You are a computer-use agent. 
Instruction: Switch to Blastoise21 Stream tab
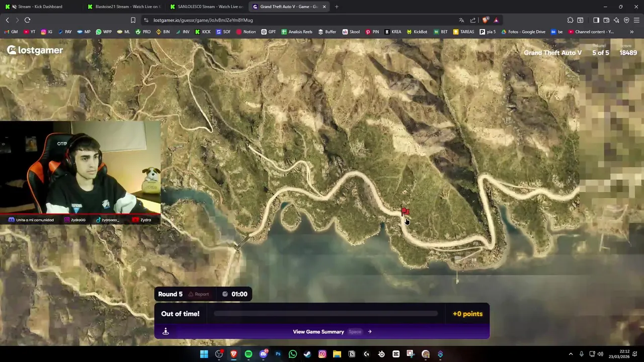click(124, 7)
